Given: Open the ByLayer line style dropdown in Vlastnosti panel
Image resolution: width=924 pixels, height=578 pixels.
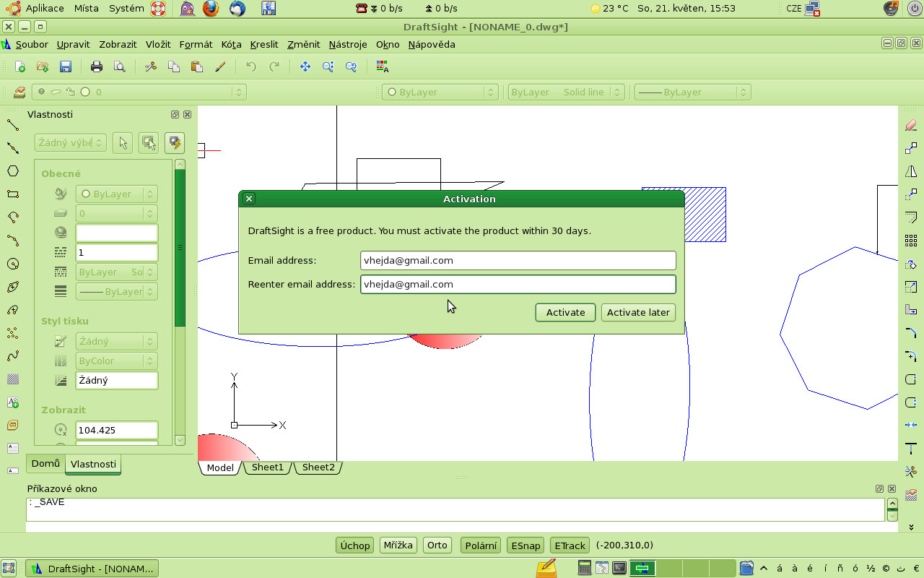Looking at the screenshot, I should pyautogui.click(x=117, y=272).
